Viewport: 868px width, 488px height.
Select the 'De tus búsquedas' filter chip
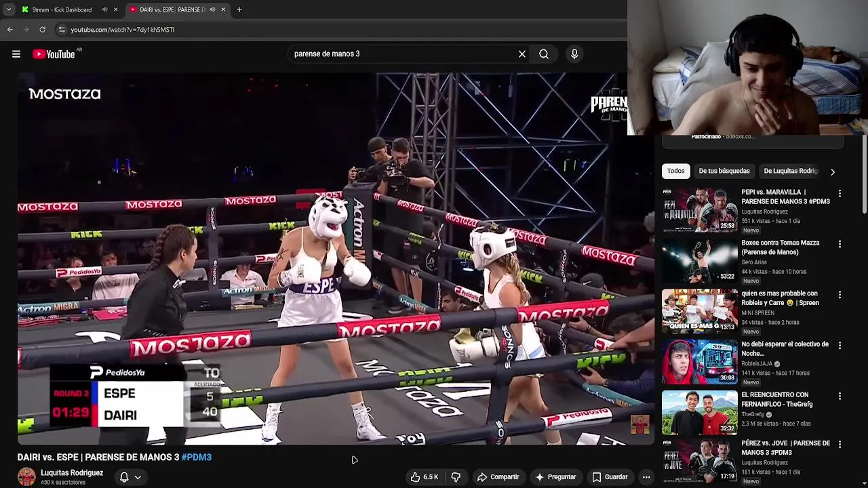click(x=724, y=171)
